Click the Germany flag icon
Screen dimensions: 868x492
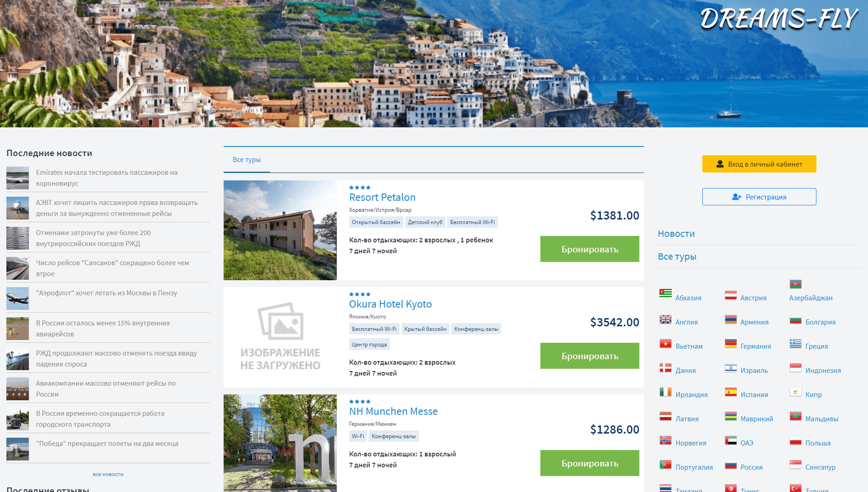tap(731, 344)
